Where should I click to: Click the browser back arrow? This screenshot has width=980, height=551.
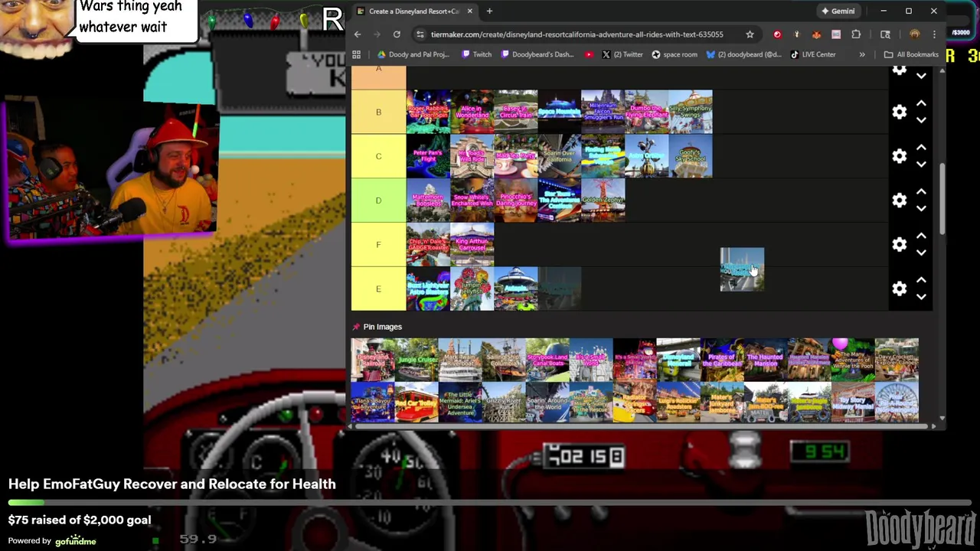pyautogui.click(x=358, y=34)
